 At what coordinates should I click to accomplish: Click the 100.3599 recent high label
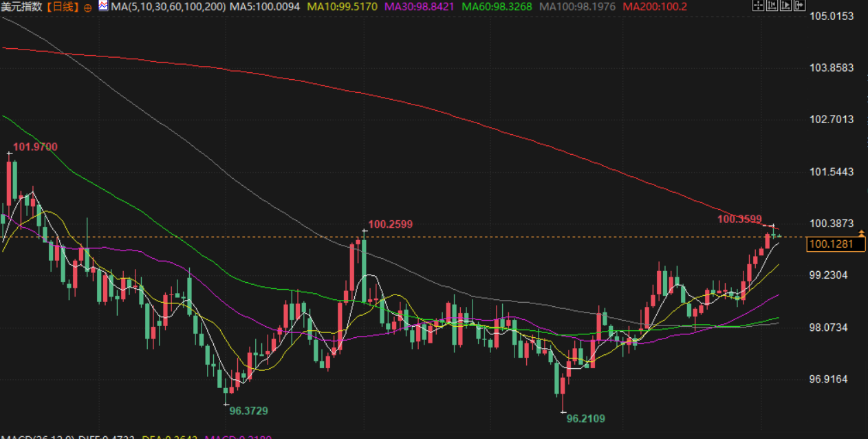click(x=739, y=219)
